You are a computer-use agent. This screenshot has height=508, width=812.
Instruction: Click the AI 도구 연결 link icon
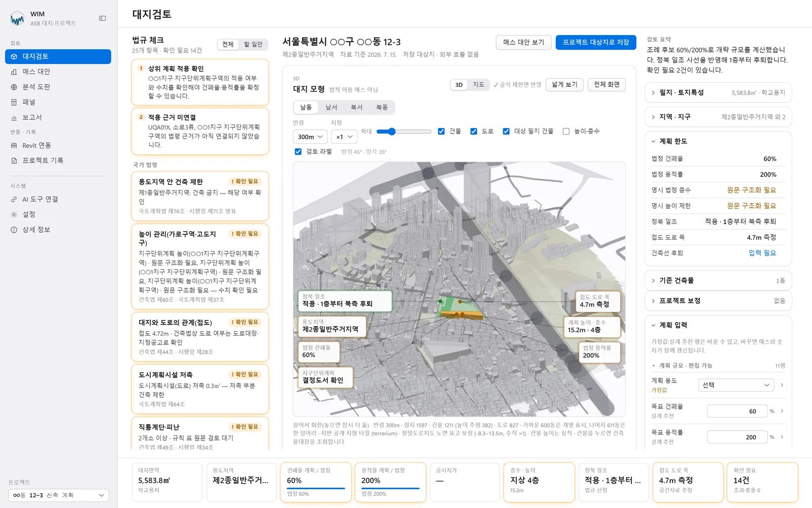click(14, 199)
